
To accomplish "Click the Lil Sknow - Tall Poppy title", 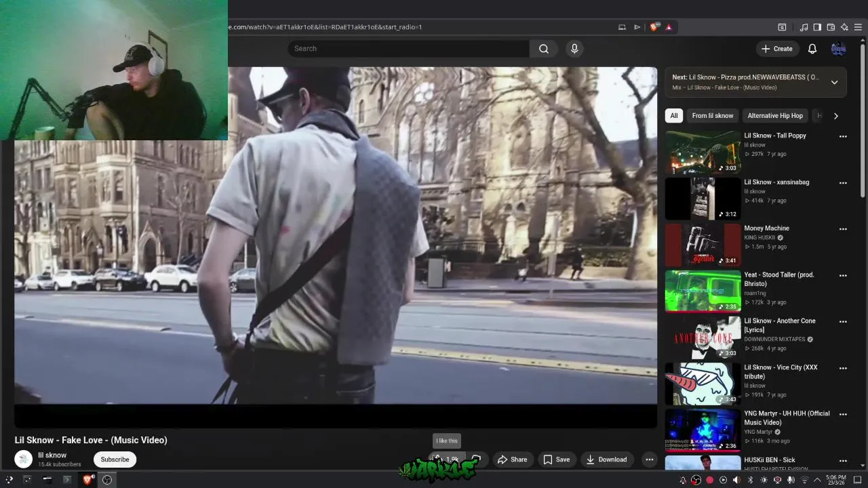I will tap(775, 136).
